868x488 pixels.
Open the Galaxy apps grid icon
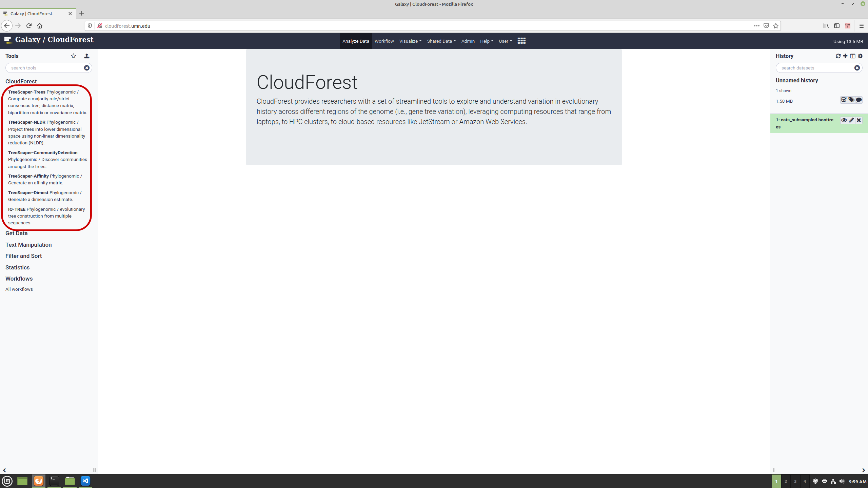(521, 41)
